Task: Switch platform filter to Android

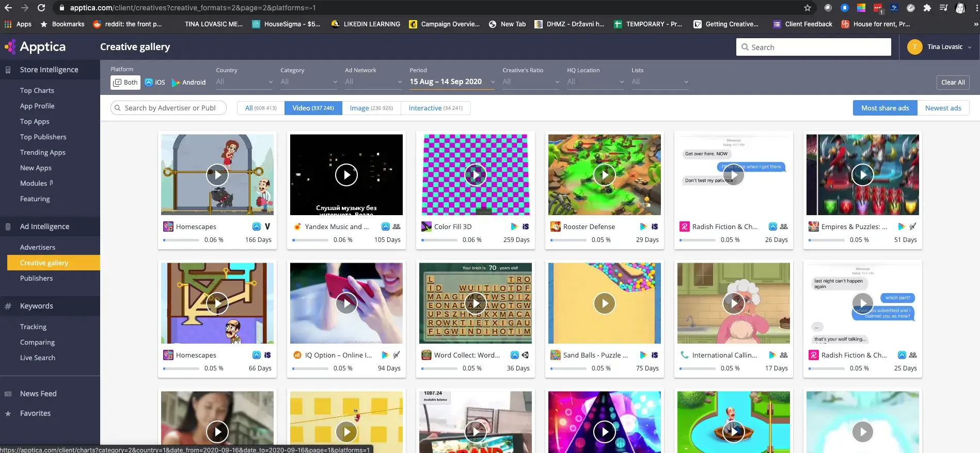Action: point(188,83)
